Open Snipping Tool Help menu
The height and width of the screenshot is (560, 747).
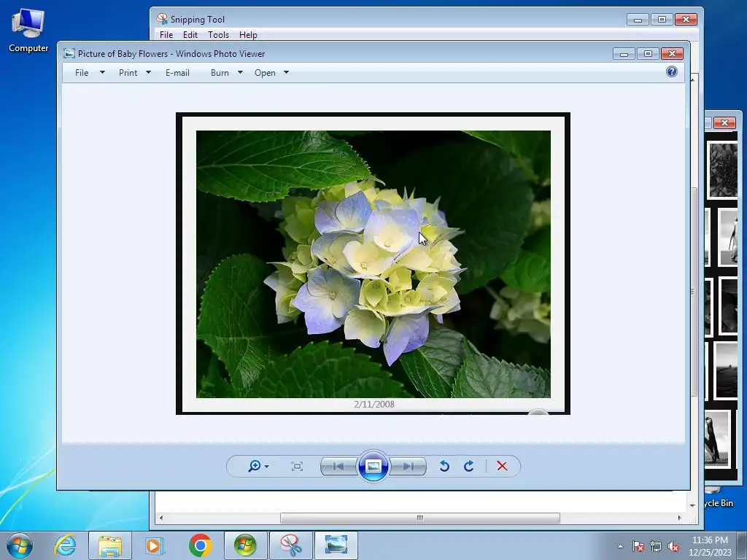(248, 34)
